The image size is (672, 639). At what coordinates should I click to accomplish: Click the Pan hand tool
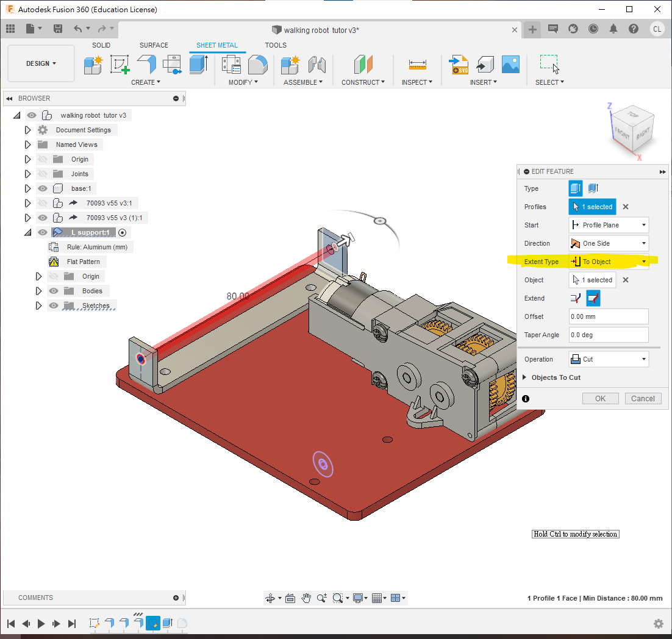306,598
